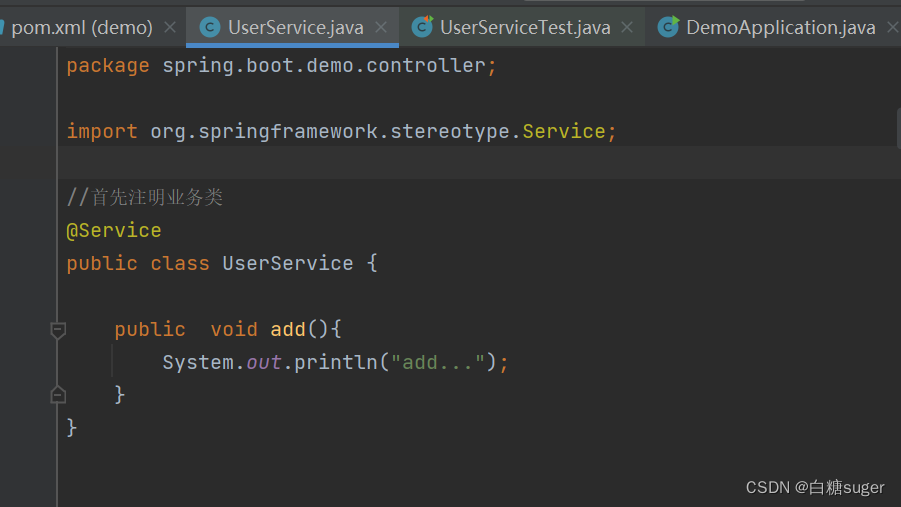Click System in the println statement
The image size is (901, 507).
click(x=198, y=363)
